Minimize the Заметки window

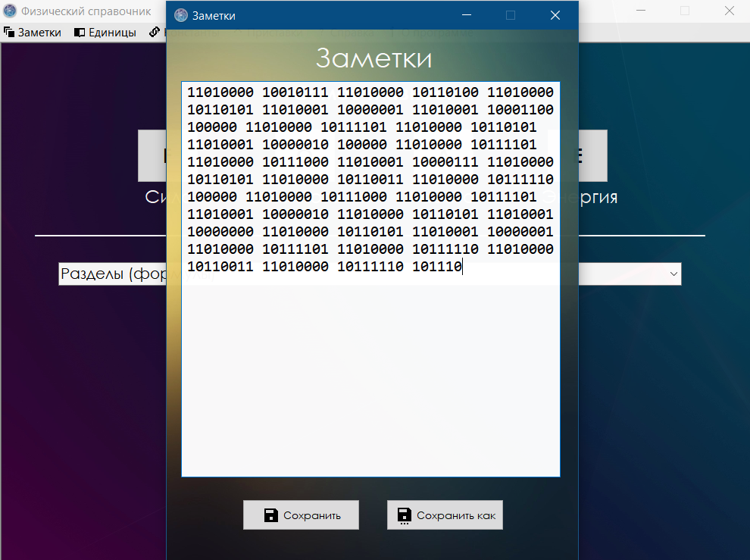tap(467, 15)
